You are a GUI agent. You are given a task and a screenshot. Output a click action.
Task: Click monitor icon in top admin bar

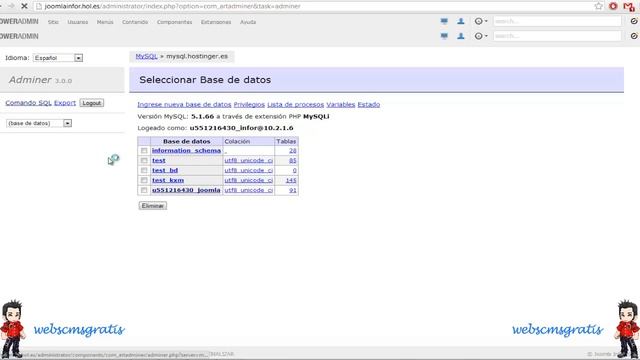coord(444,21)
